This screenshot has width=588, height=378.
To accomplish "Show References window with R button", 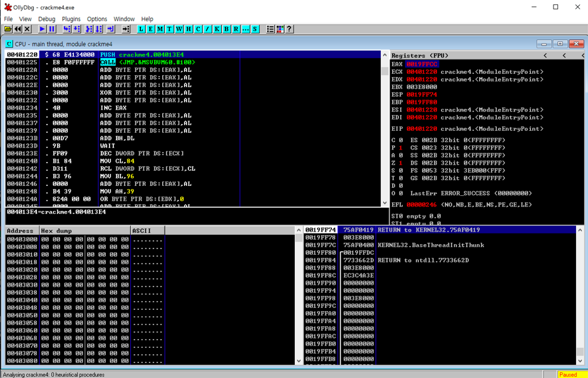I will tap(236, 29).
